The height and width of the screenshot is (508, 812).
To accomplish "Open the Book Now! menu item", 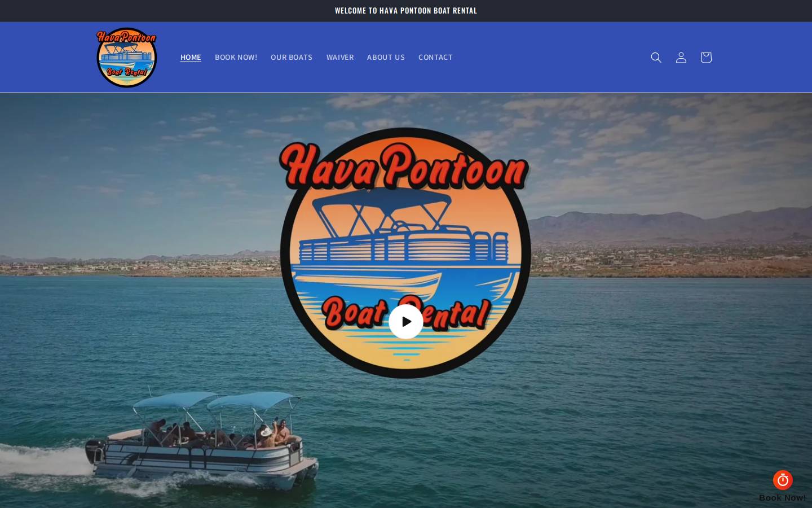I will [x=236, y=58].
